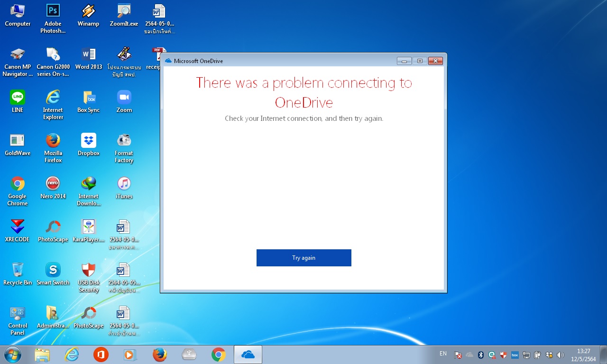Screen dimensions: 607x364
Task: Click the OneDrive taskbar button
Action: coord(248,355)
